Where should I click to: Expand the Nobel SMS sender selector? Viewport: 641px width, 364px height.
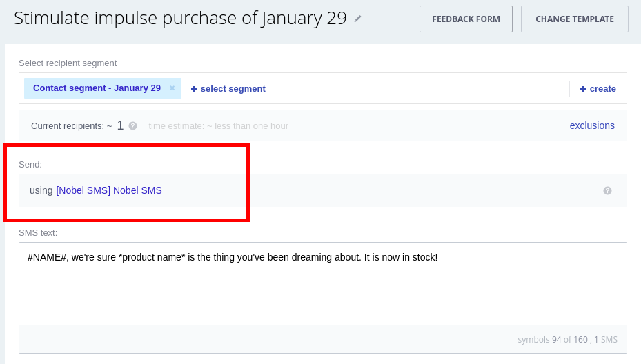click(109, 190)
